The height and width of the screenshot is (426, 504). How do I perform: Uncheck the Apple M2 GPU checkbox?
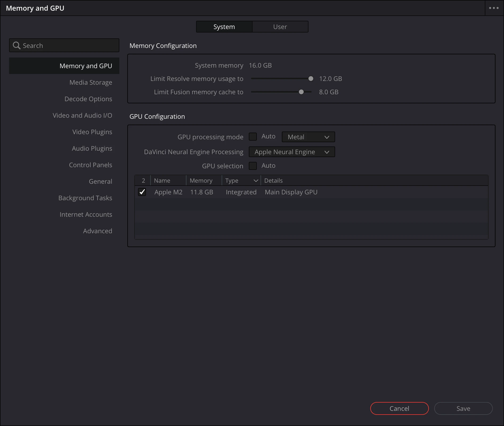click(x=142, y=192)
